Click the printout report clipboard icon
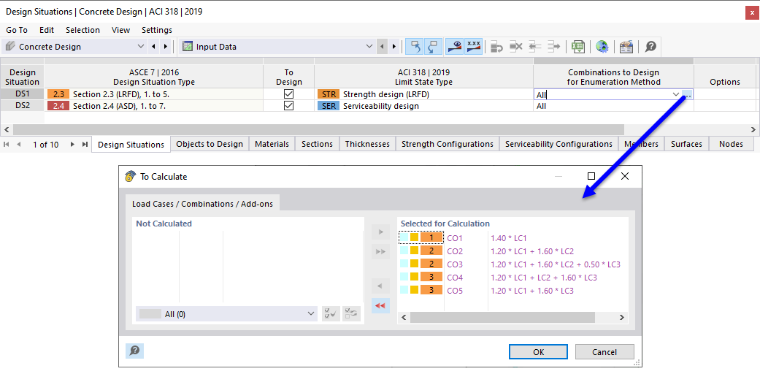Screen dimensions: 760x374 [x=627, y=47]
